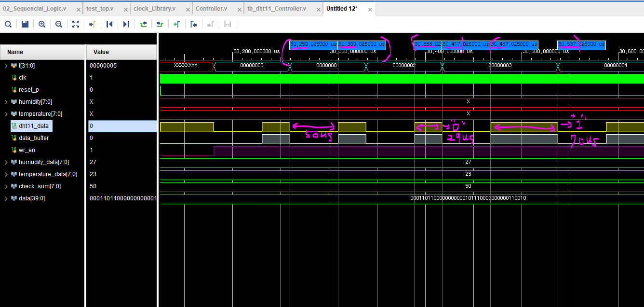Jump to the previous signal transition
The width and height of the screenshot is (644, 307).
143,24
